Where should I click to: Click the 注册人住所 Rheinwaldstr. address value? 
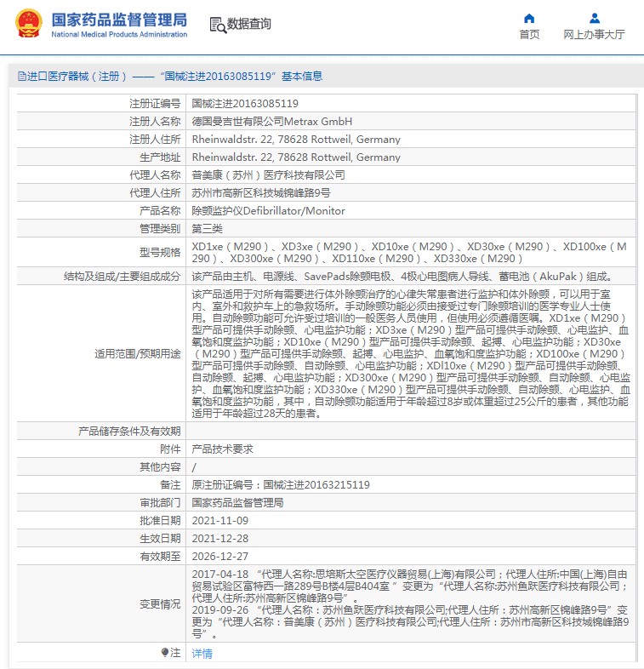point(296,140)
